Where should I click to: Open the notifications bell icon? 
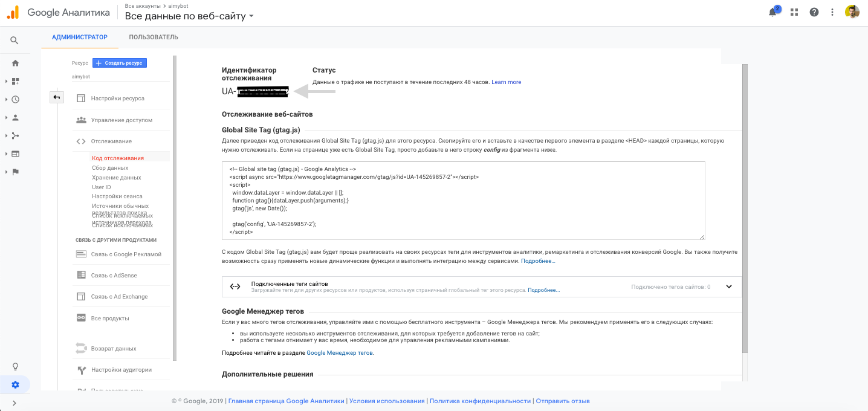point(773,12)
